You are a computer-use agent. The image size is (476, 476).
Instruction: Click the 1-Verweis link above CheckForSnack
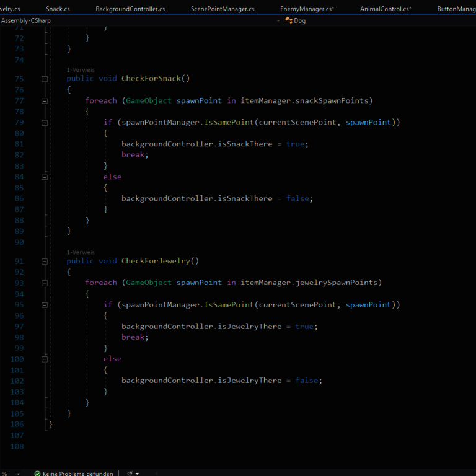click(81, 70)
